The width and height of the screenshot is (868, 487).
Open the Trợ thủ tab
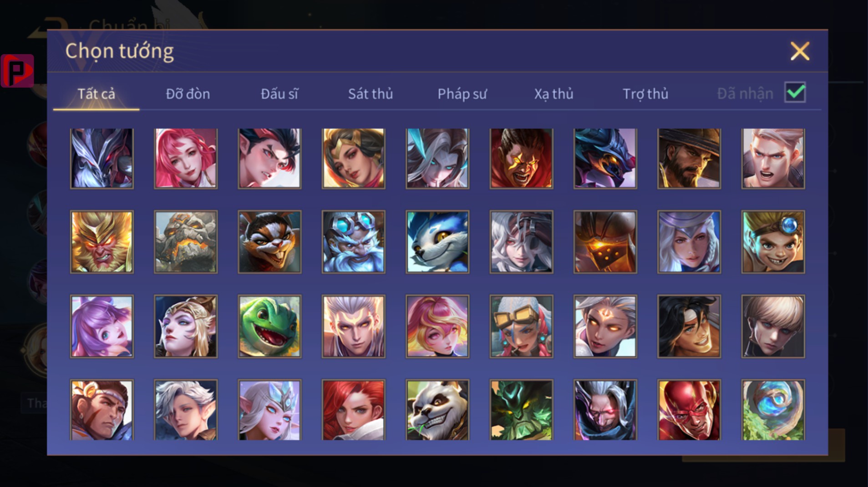pos(645,94)
